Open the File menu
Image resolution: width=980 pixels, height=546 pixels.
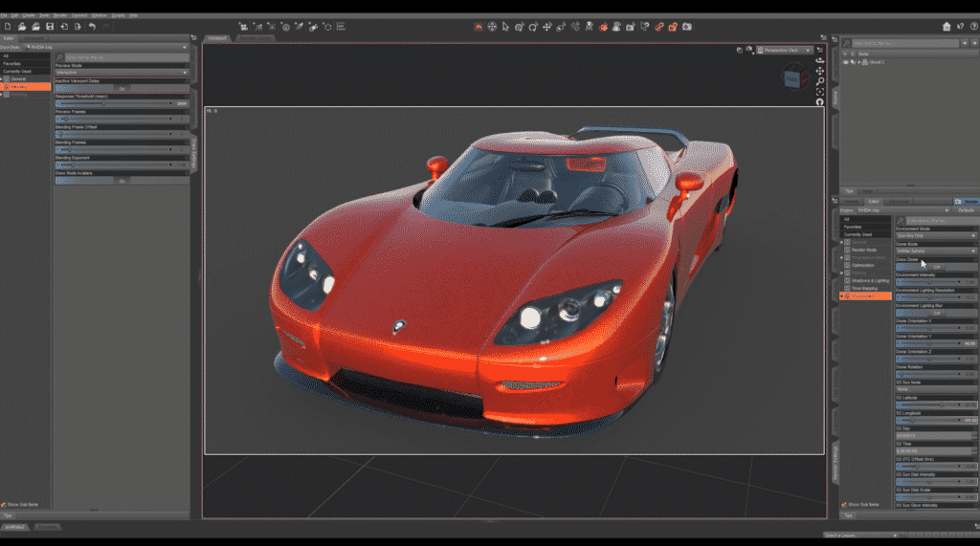[4, 15]
